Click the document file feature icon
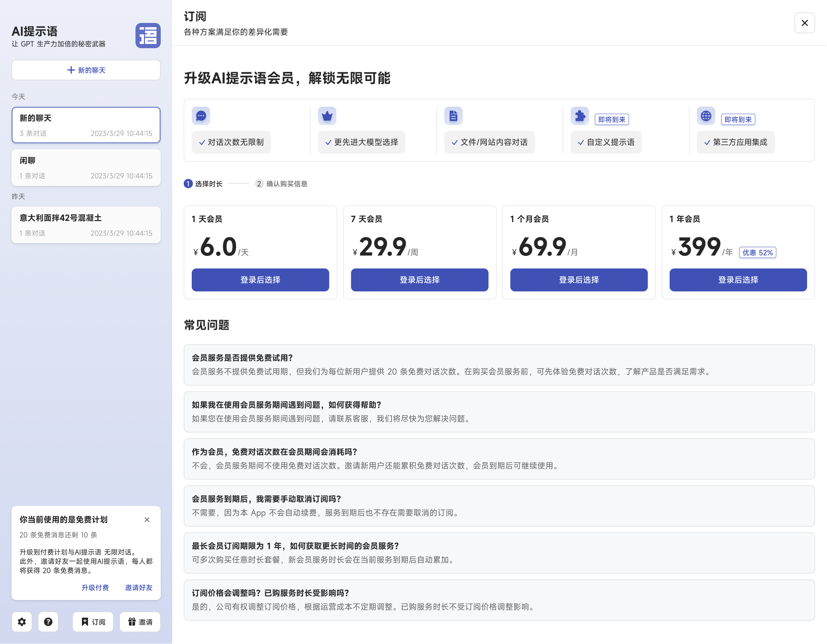 (453, 116)
